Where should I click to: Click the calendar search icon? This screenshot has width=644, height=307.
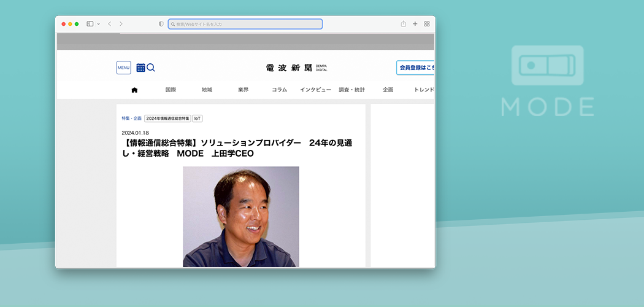pyautogui.click(x=145, y=68)
